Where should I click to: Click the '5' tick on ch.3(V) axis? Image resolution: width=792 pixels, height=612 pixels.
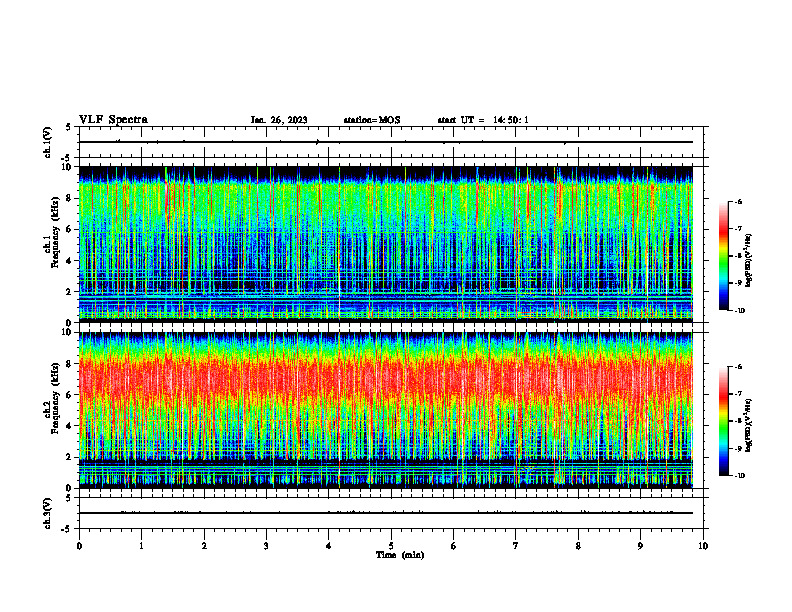click(x=68, y=498)
